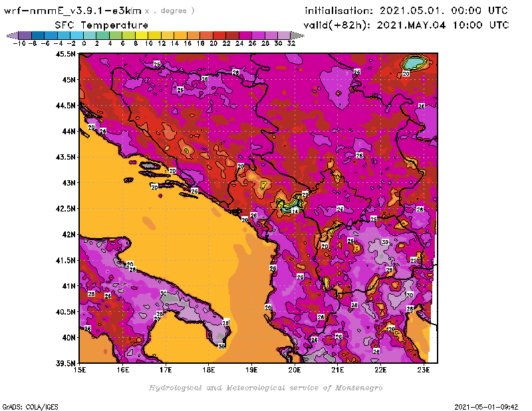The image size is (532, 411).
Task: Click the '41N' latitude label
Action: click(69, 286)
